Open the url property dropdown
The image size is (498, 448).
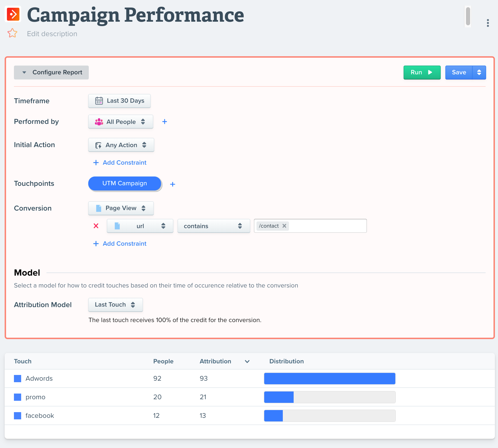(140, 226)
